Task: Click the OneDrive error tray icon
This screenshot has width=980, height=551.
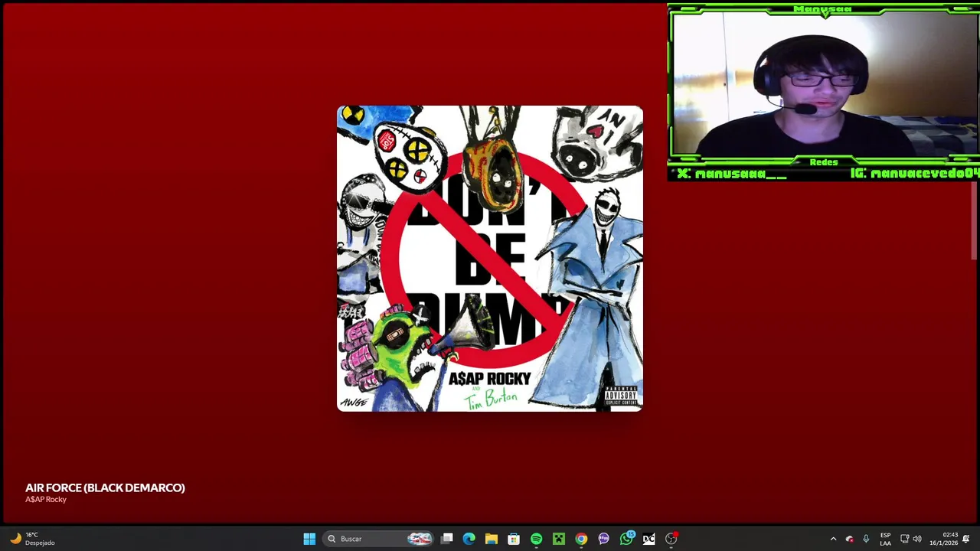Action: (849, 539)
